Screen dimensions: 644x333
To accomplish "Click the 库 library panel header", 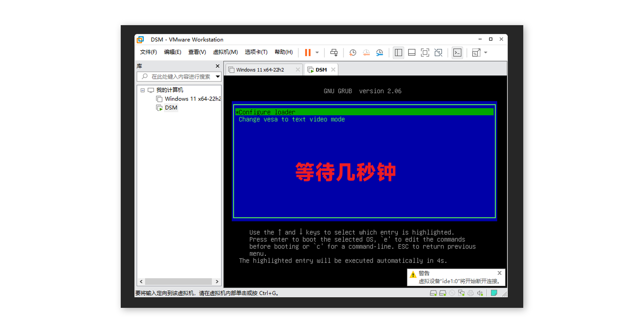I will (x=140, y=66).
